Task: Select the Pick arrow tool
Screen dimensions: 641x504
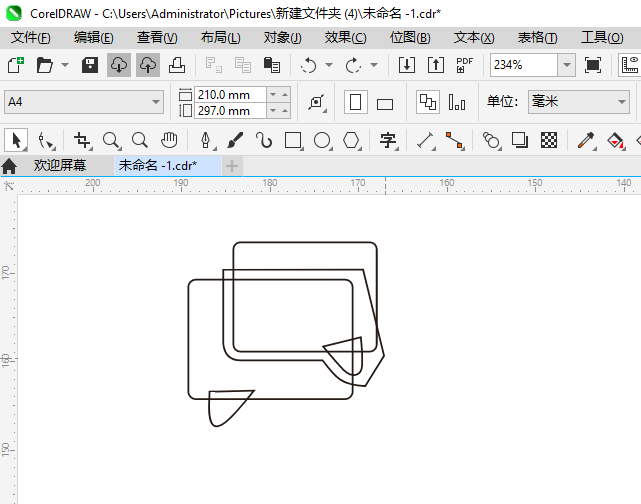Action: pos(16,140)
